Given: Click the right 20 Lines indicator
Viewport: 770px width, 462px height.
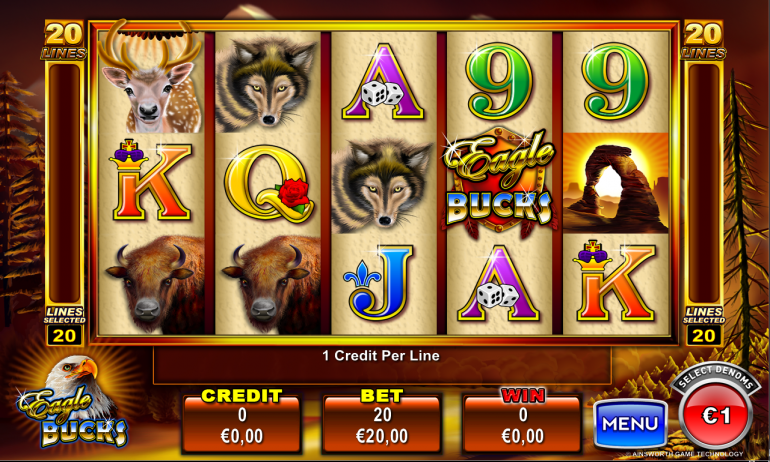Looking at the screenshot, I should 704,40.
